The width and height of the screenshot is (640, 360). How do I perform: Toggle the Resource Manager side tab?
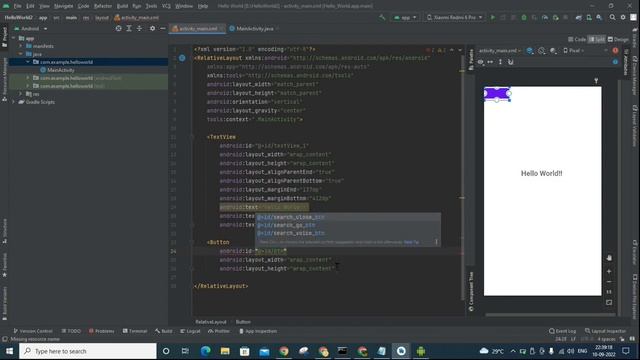[4, 79]
